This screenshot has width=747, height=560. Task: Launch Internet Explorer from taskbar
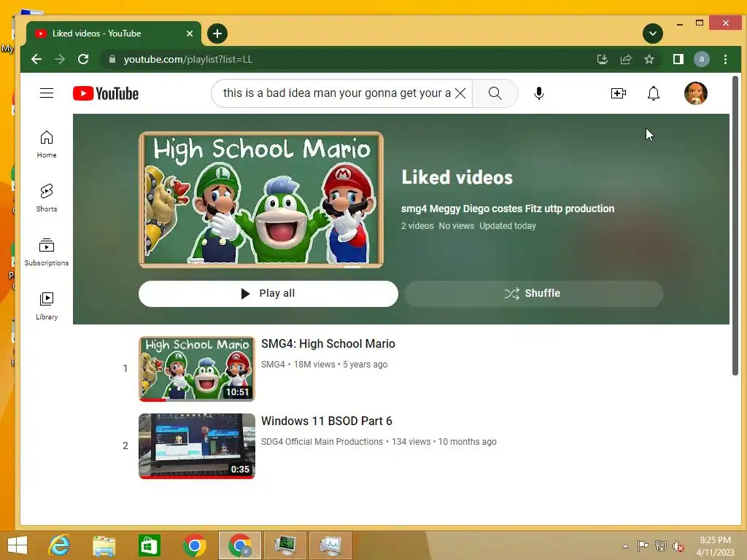[59, 545]
